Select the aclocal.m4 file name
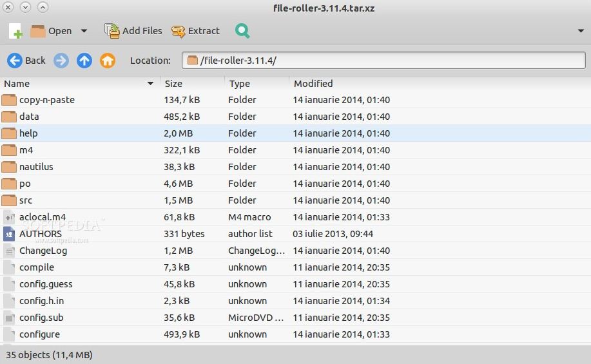The image size is (591, 364). [x=43, y=217]
